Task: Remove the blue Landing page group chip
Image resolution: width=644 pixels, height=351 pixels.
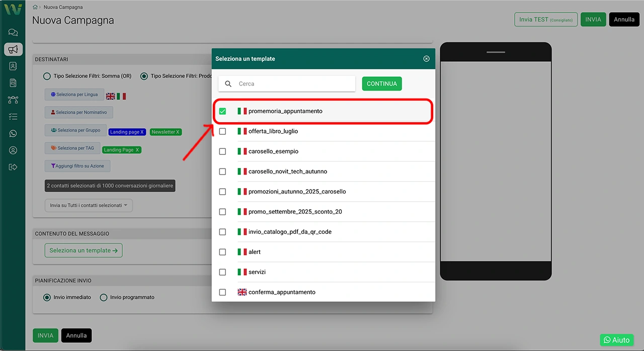Action: [142, 132]
